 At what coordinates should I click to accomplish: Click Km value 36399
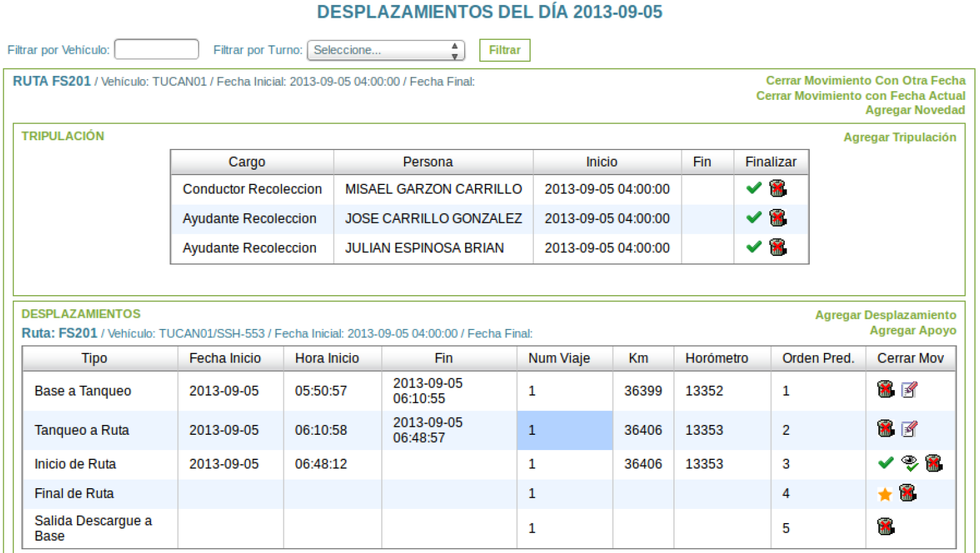pyautogui.click(x=643, y=391)
